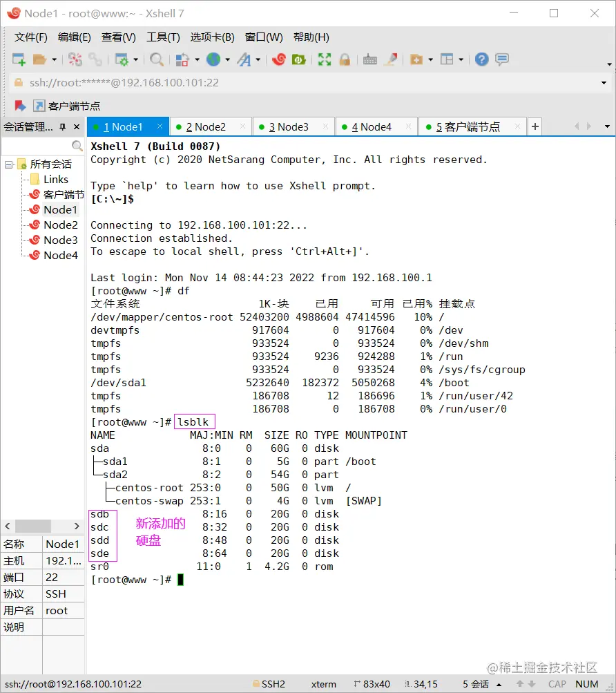
Task: Expand the address bar history dropdown
Action: (604, 83)
